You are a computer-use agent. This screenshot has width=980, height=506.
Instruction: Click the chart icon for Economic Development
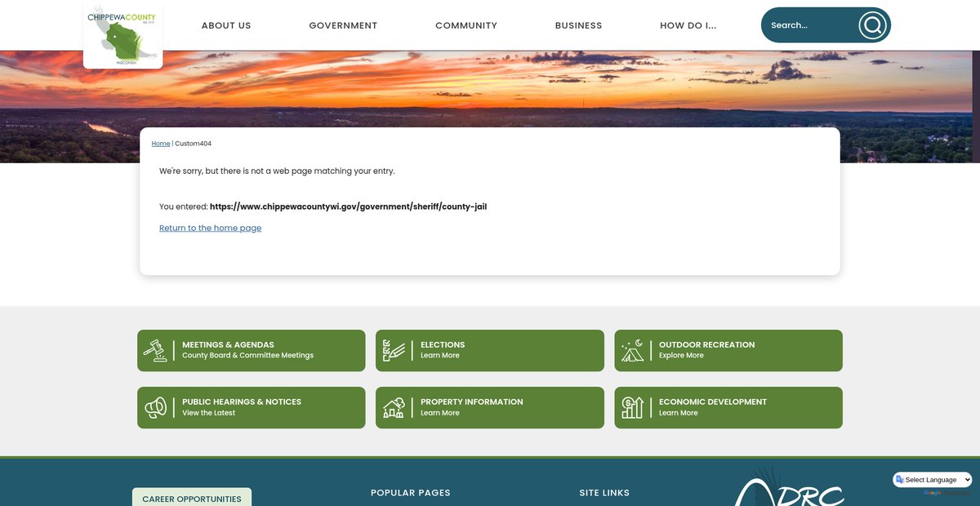[632, 408]
